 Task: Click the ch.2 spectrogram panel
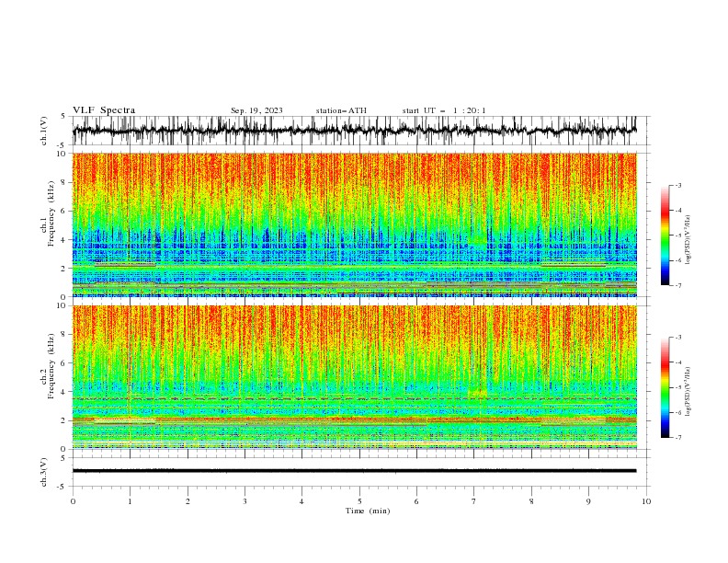pyautogui.click(x=354, y=377)
